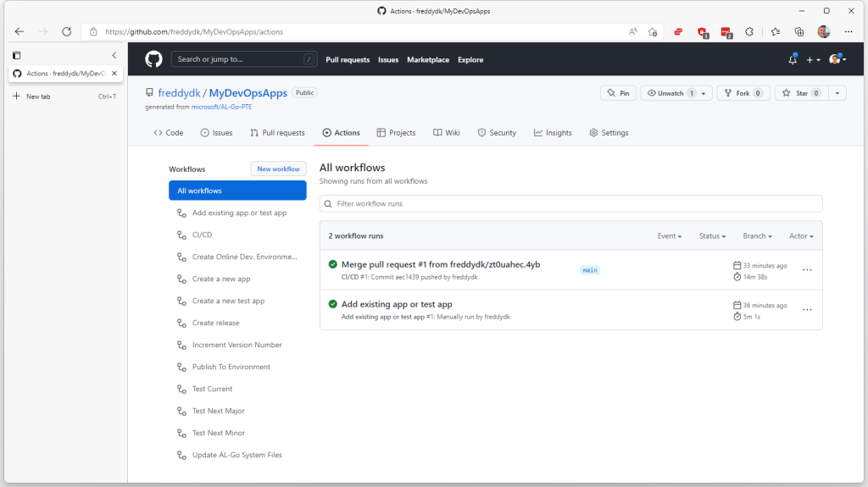Open three-dot menu for Merge pull request run
868x487 pixels.
coord(807,270)
